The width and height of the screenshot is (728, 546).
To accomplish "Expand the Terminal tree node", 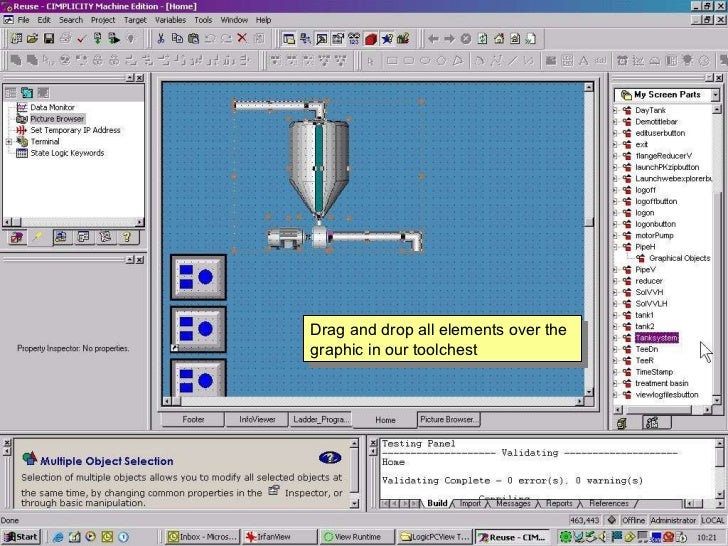I will click(9, 142).
